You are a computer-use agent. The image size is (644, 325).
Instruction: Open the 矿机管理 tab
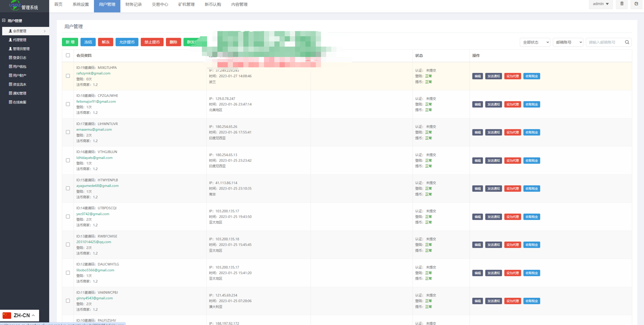coord(186,4)
